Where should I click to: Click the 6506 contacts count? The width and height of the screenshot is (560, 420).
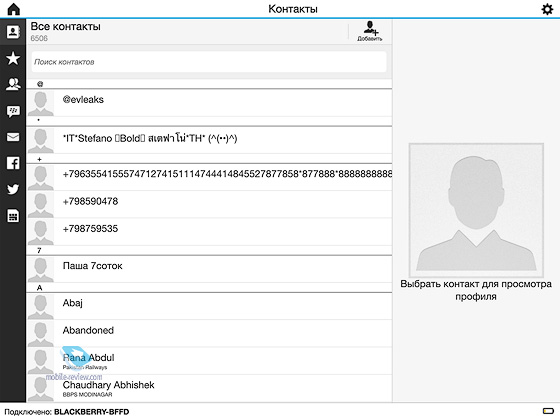point(39,38)
